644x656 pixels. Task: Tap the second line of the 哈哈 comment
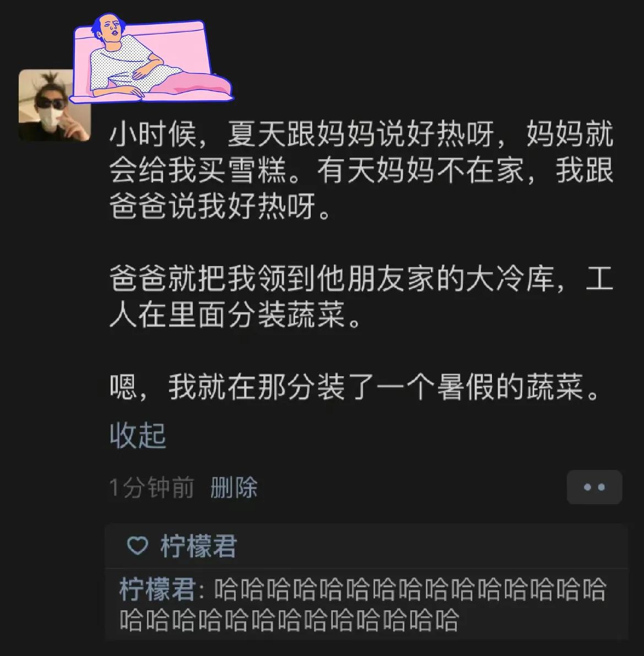click(289, 620)
